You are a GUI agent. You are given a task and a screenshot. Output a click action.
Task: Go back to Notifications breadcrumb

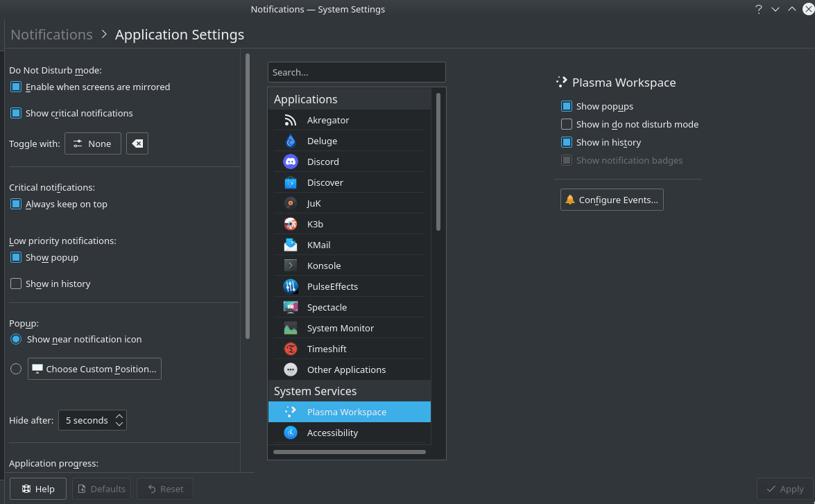pyautogui.click(x=51, y=34)
